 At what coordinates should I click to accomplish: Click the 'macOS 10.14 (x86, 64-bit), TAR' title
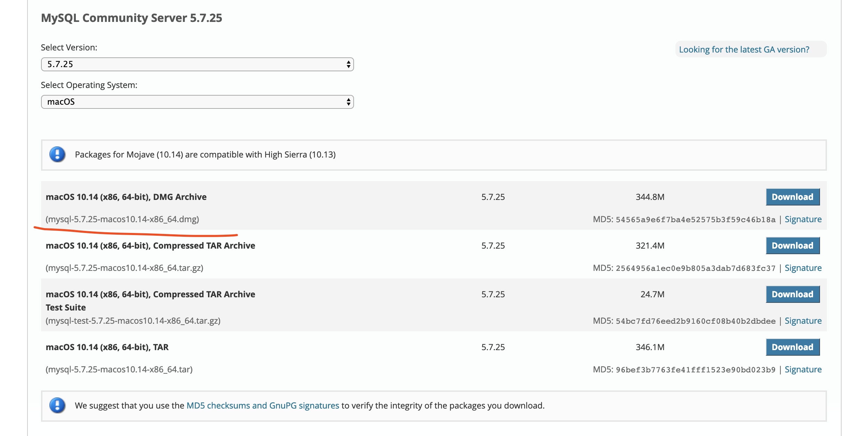107,347
